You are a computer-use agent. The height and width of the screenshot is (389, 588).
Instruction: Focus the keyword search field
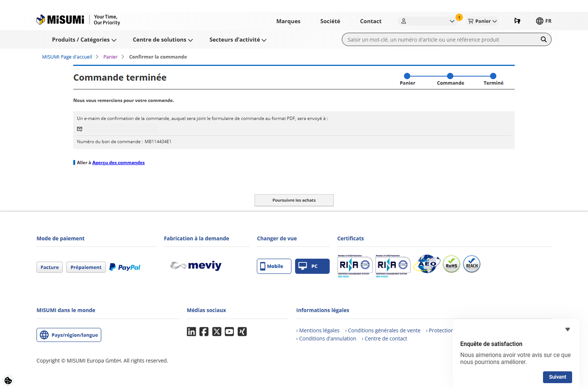(x=441, y=40)
